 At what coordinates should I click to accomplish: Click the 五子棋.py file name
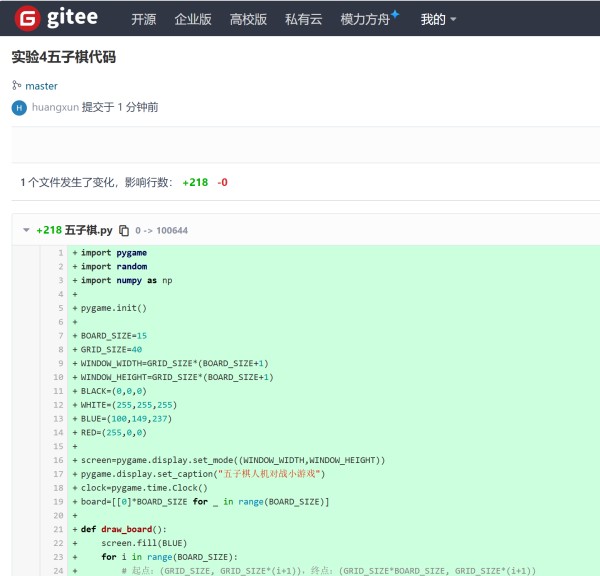pyautogui.click(x=89, y=230)
